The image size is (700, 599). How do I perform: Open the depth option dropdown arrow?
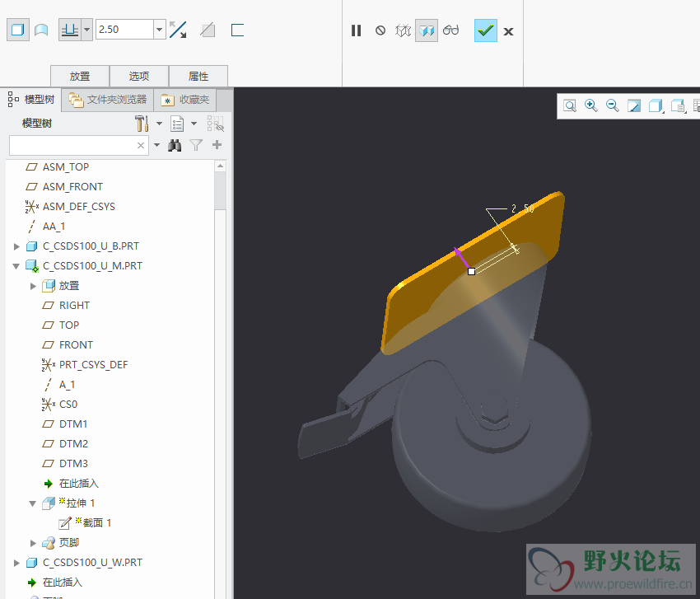click(x=87, y=30)
